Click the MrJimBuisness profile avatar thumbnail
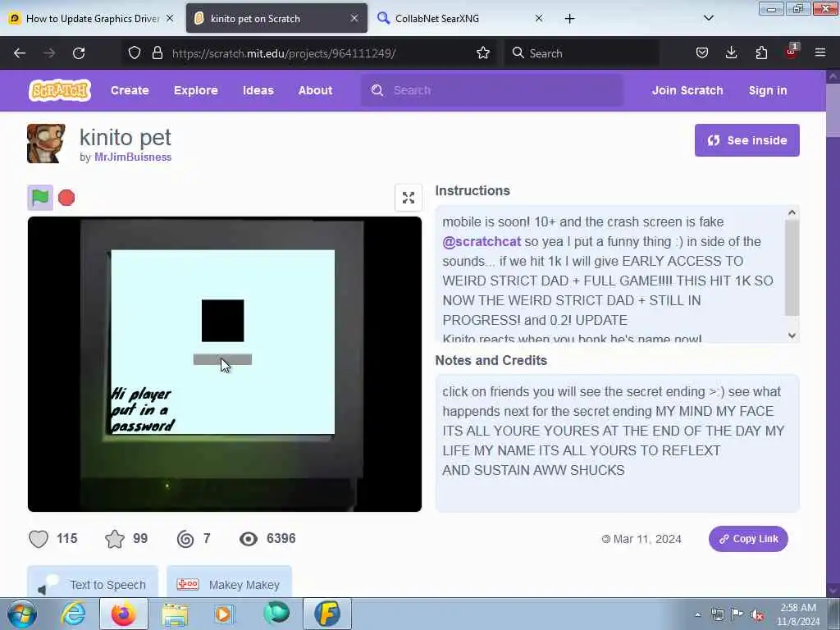The height and width of the screenshot is (630, 840). [x=46, y=143]
